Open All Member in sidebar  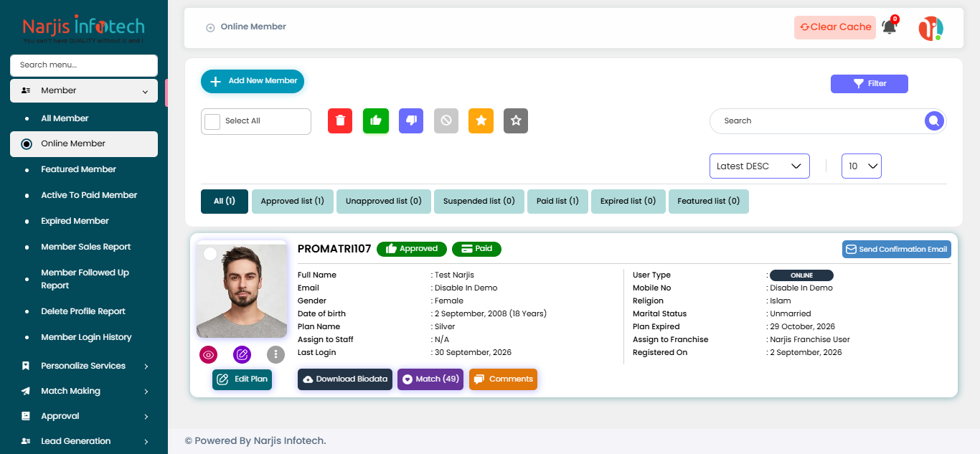[x=65, y=118]
